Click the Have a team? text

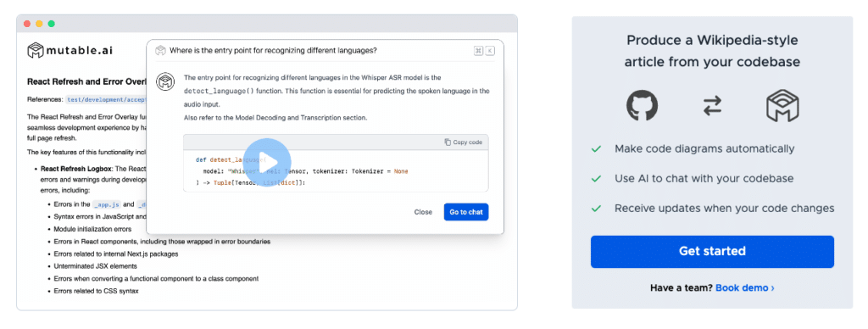coord(682,288)
